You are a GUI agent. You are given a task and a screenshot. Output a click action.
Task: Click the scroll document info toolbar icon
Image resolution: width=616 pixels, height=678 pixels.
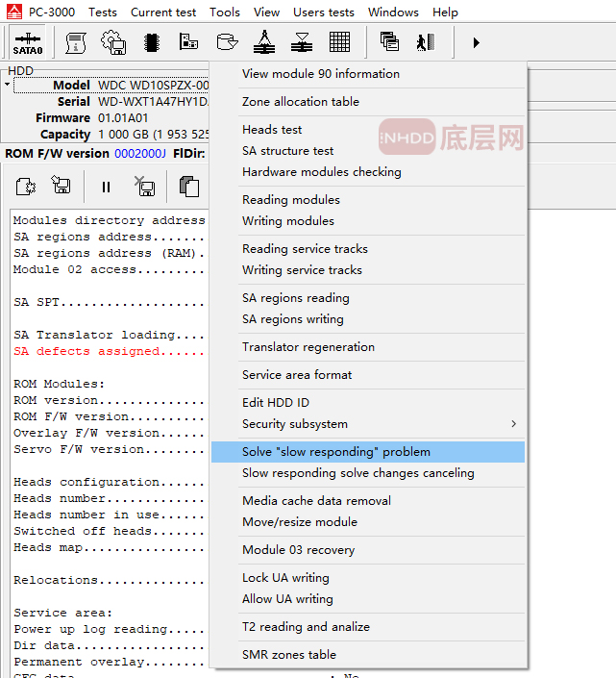point(76,42)
